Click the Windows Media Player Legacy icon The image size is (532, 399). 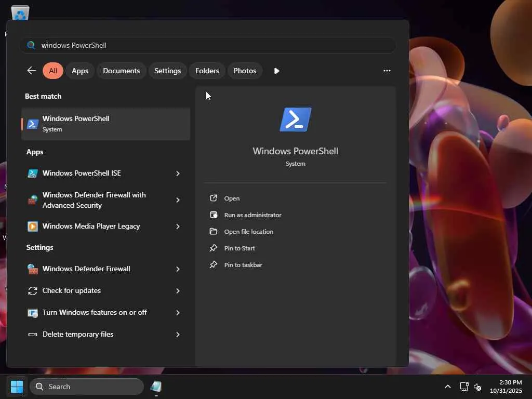pyautogui.click(x=33, y=227)
